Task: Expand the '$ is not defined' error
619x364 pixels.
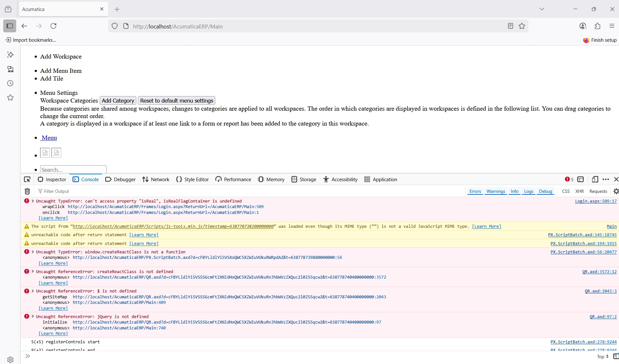Action: (x=33, y=291)
